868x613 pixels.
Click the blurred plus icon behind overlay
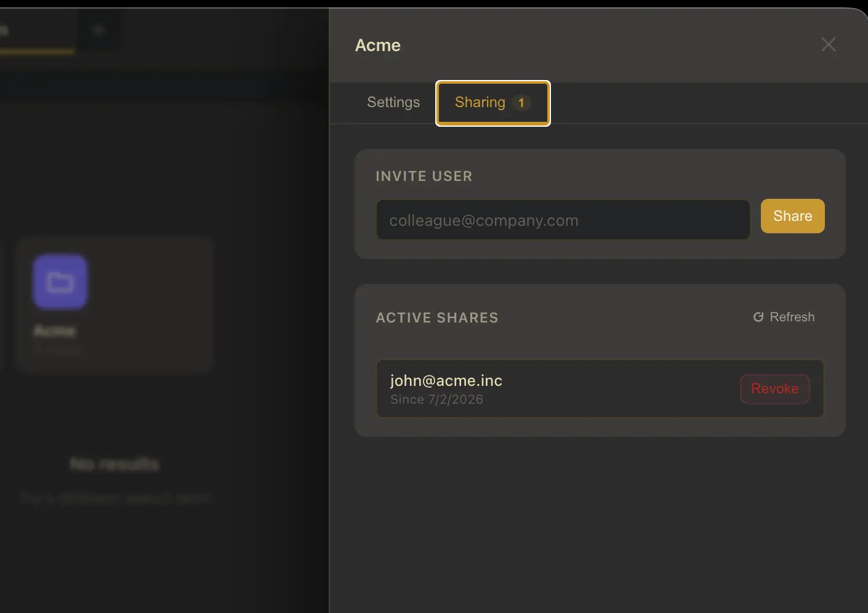[98, 30]
